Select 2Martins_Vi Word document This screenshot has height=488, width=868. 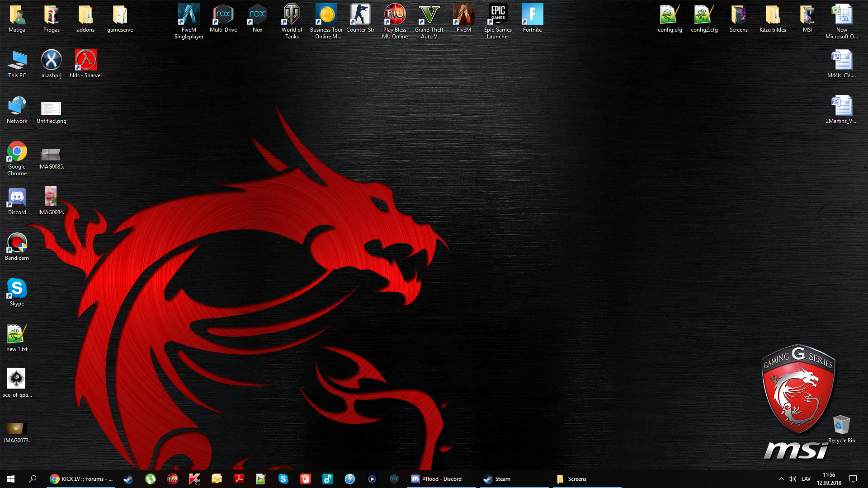pyautogui.click(x=842, y=110)
